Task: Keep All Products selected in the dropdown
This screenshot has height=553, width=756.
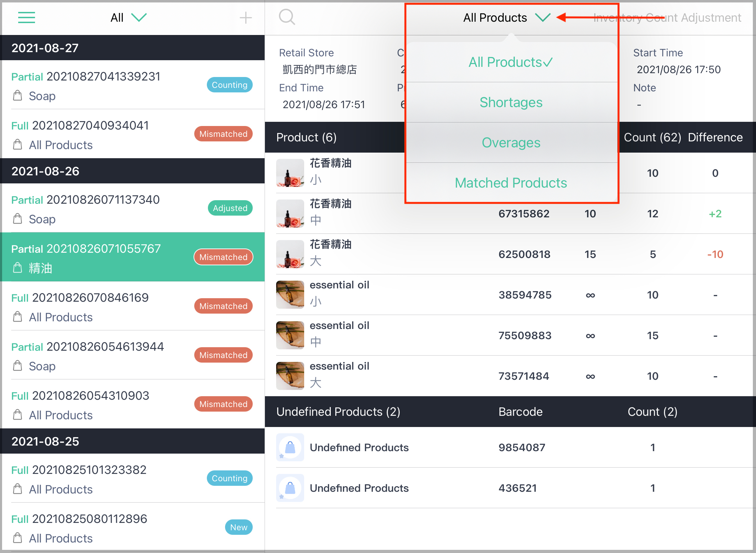Action: click(x=510, y=62)
